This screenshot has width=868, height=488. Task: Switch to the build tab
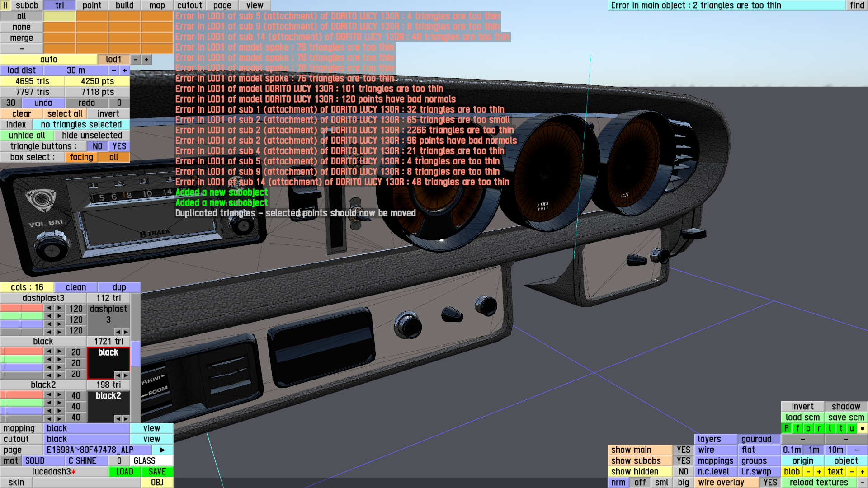[124, 5]
